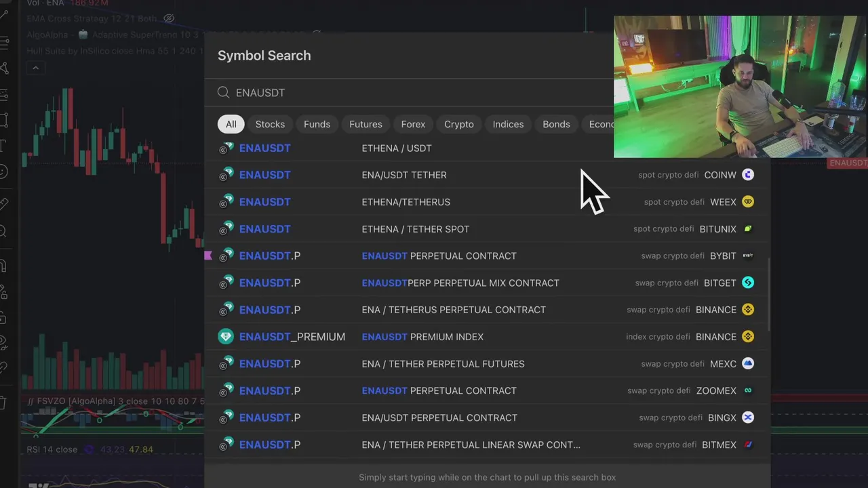Switch to the Futures filter tab
This screenshot has height=488, width=868.
coord(366,124)
